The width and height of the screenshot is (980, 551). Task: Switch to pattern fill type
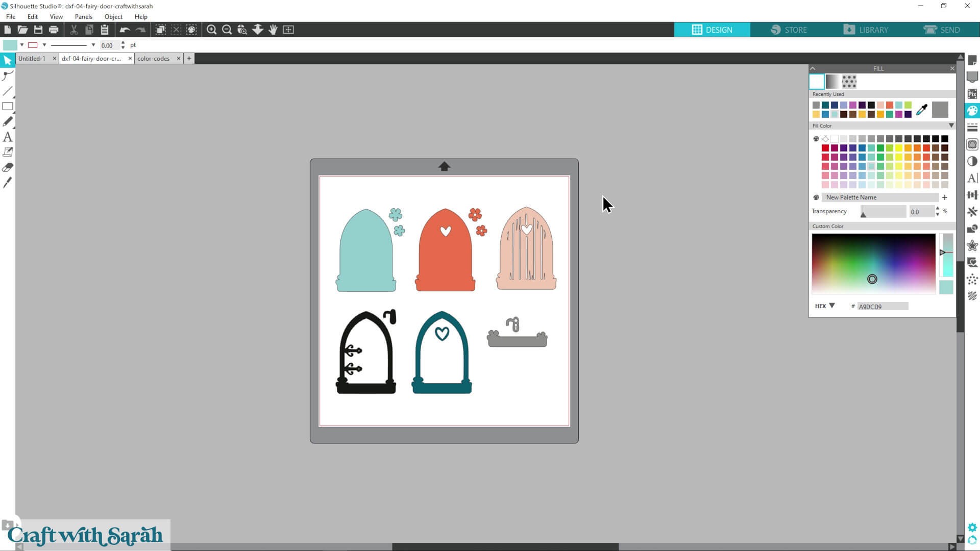pyautogui.click(x=849, y=81)
